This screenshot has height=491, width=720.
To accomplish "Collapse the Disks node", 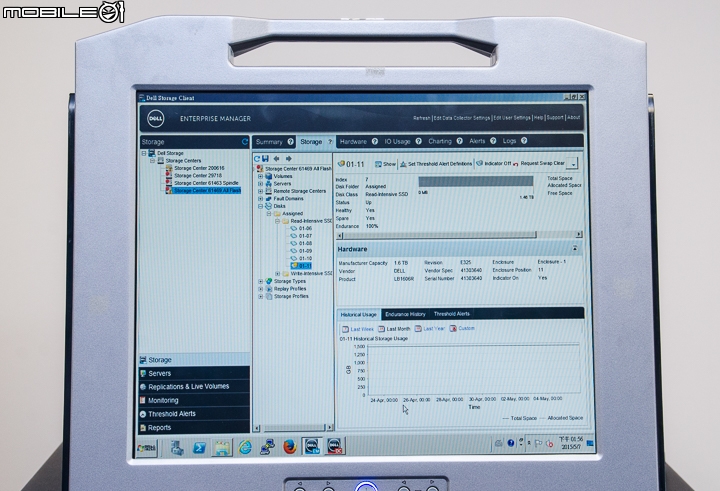I will (260, 206).
